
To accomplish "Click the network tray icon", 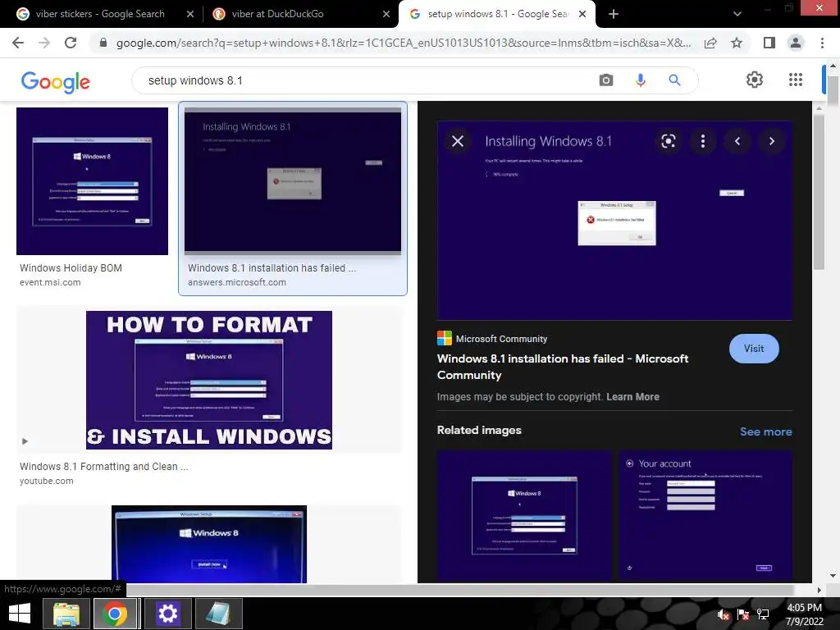I will coord(763,615).
